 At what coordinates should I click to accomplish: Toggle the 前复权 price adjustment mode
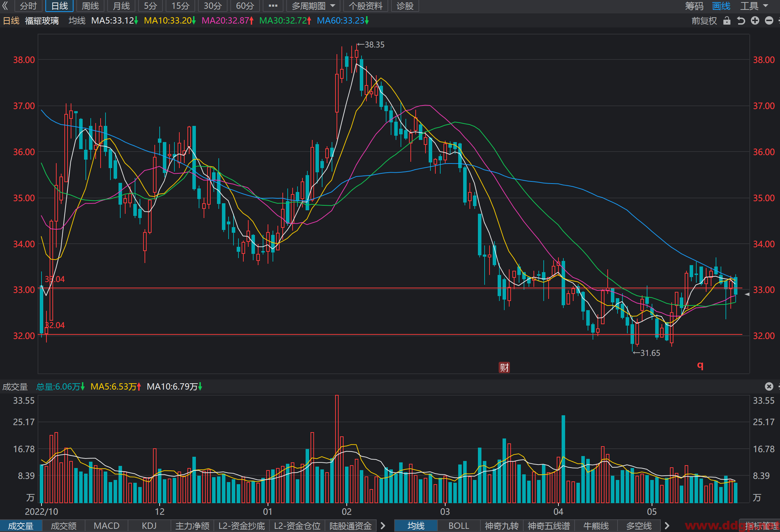point(704,21)
